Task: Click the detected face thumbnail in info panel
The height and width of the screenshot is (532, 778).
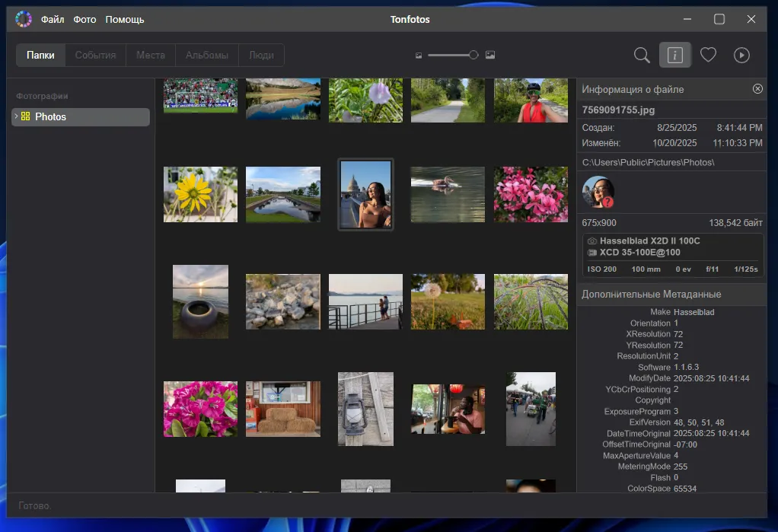Action: (598, 192)
